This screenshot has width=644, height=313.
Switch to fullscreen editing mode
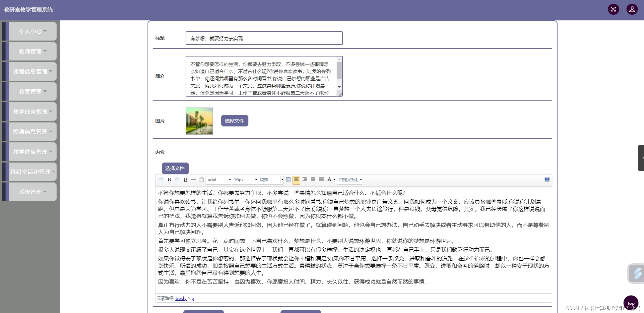(547, 180)
